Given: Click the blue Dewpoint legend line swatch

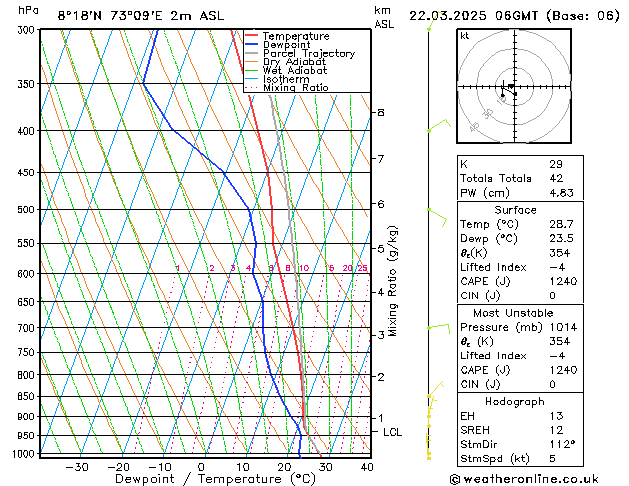Looking at the screenshot, I should [x=251, y=44].
